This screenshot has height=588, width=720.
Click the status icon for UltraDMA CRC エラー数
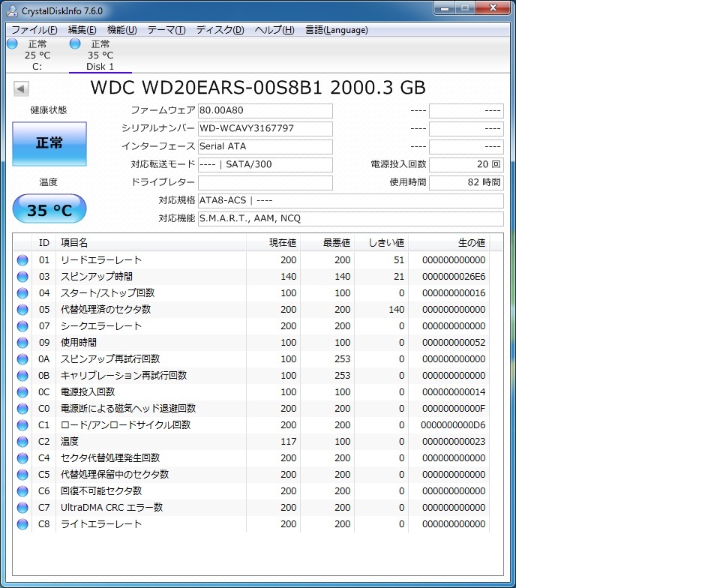[22, 508]
